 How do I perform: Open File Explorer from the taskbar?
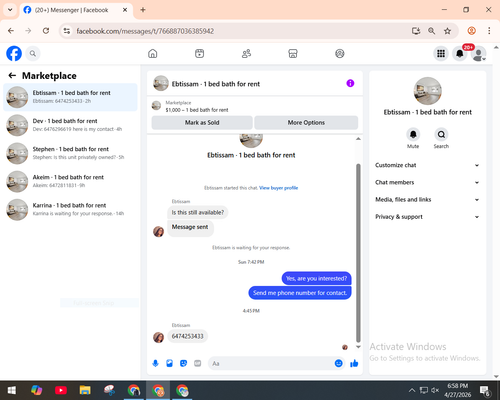(x=85, y=390)
